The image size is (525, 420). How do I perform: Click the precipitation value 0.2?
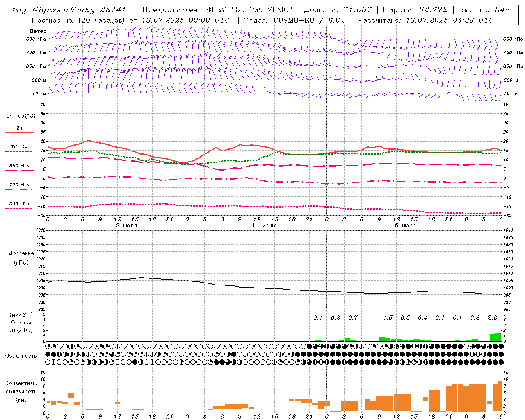click(x=336, y=317)
